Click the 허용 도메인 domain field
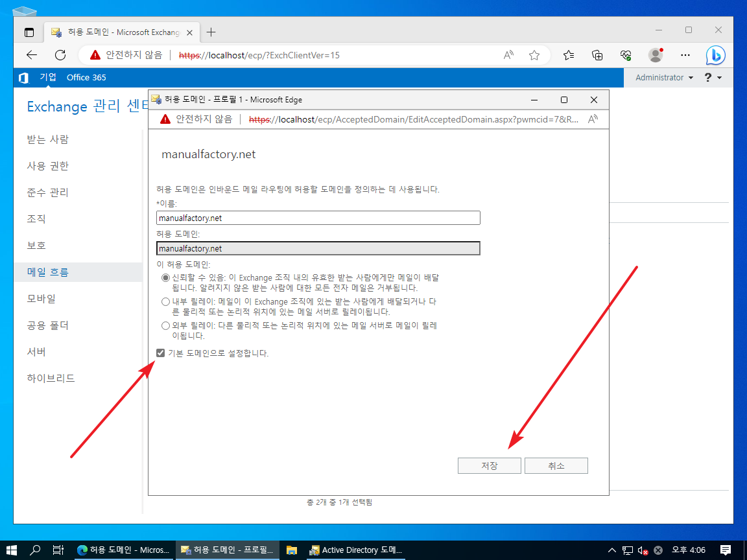Screen dimensions: 747x560 pyautogui.click(x=318, y=248)
